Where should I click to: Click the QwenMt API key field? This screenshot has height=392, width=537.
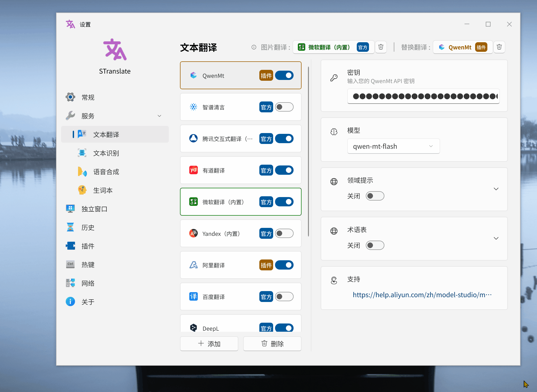coord(423,96)
